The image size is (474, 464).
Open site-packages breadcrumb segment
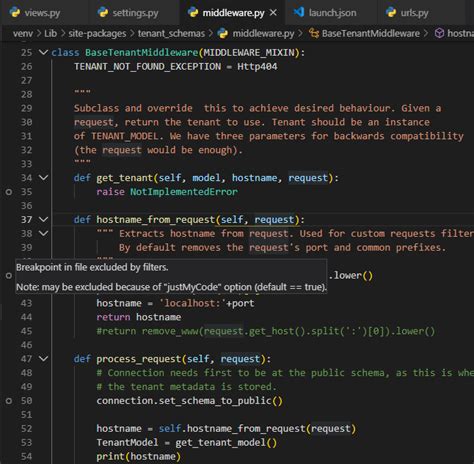tap(97, 34)
